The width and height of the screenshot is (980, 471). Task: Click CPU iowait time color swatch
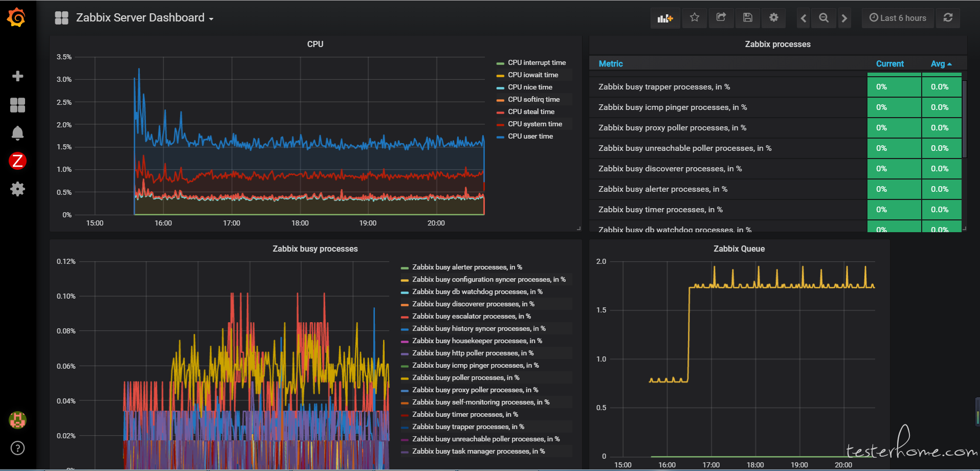500,75
